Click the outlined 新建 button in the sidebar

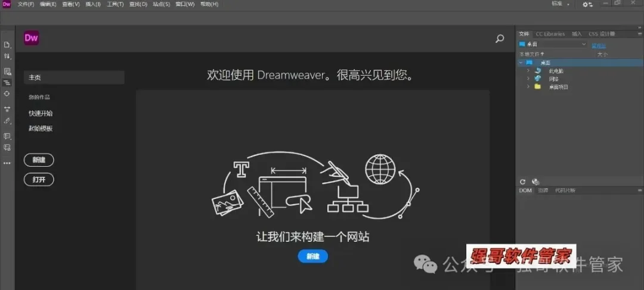pos(39,160)
